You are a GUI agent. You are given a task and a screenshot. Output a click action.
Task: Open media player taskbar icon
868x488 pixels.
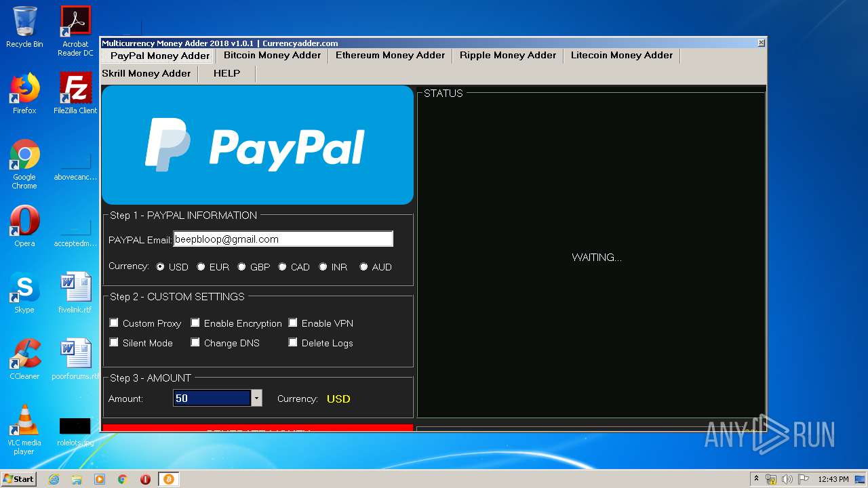(100, 479)
